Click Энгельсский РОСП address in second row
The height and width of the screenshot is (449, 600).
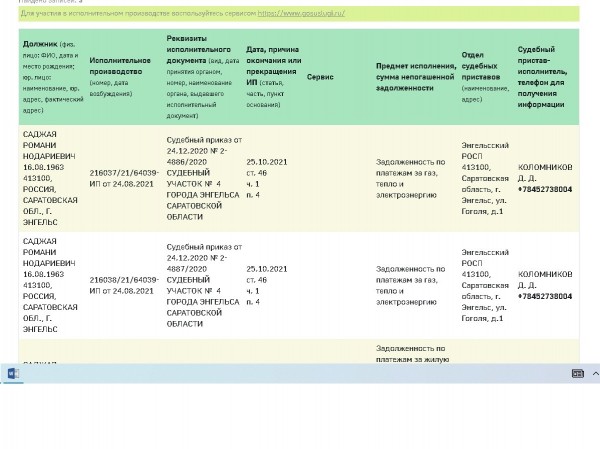click(485, 285)
